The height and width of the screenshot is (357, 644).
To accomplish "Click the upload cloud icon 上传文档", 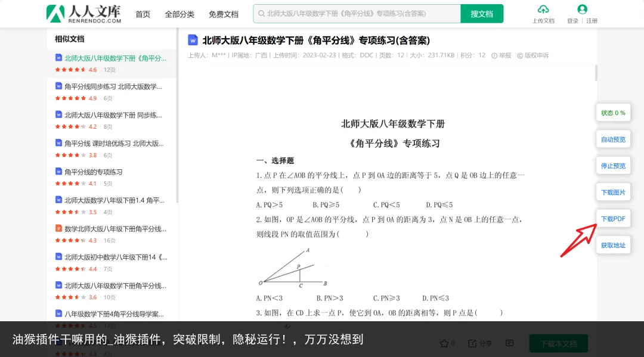I will (x=543, y=10).
